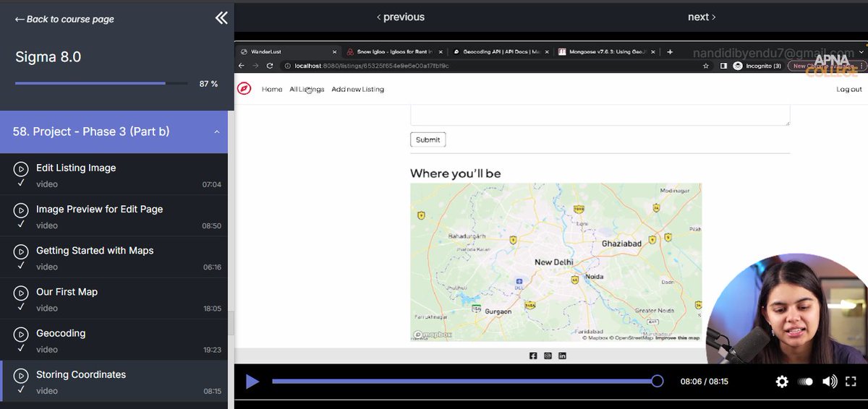
Task: Click play icon beside Our First Map
Action: (21, 292)
